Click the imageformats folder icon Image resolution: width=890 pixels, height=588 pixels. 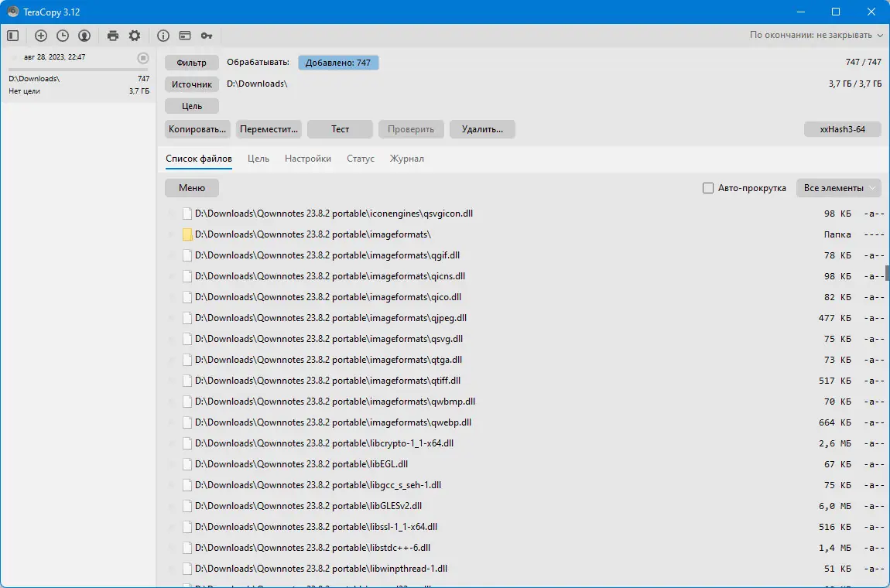point(187,234)
